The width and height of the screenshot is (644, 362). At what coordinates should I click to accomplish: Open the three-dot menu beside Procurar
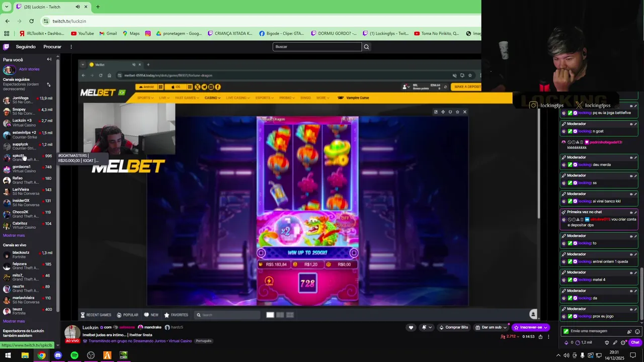(71, 47)
